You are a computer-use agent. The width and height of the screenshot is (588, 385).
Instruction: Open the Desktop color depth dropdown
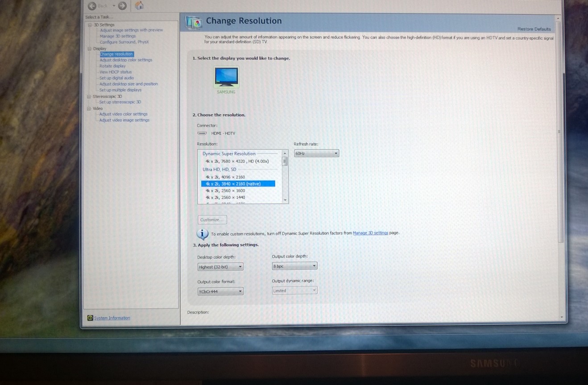pyautogui.click(x=220, y=267)
